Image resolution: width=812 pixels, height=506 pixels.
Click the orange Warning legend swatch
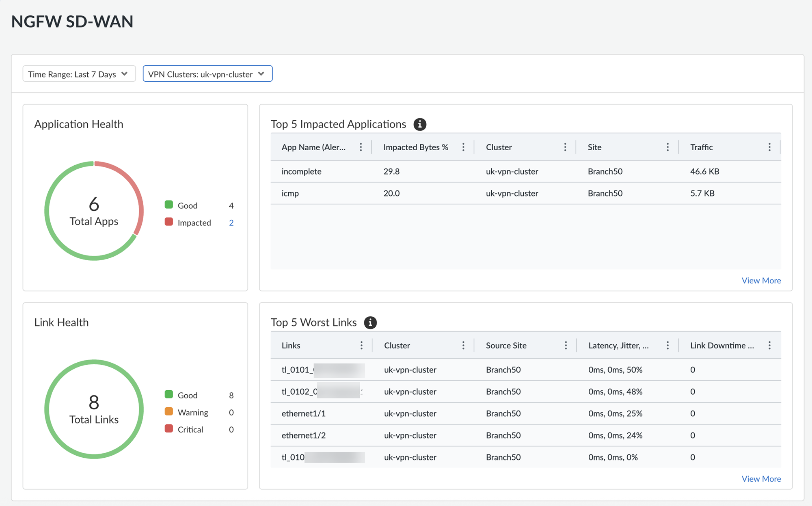169,411
